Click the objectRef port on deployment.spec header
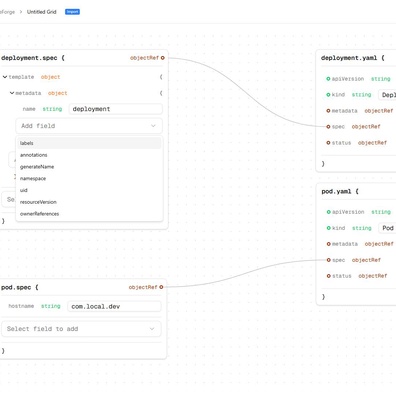 tap(163, 58)
